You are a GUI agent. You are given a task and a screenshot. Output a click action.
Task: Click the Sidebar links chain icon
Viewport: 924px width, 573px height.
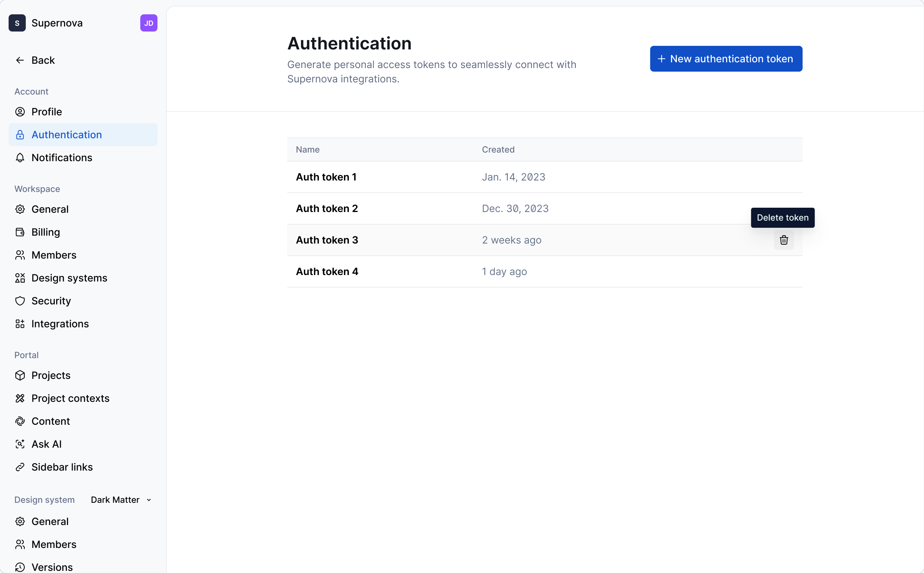click(x=20, y=467)
